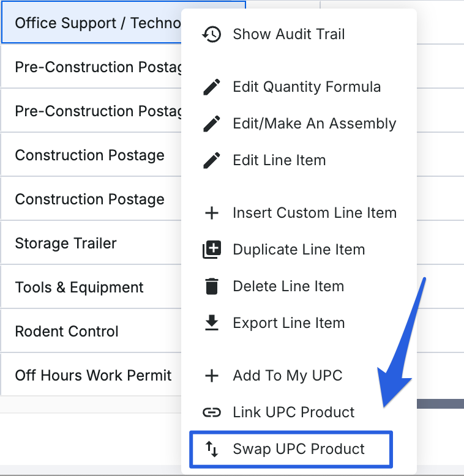464x476 pixels.
Task: Click the plus icon beside Add To My UPC
Action: pos(211,376)
